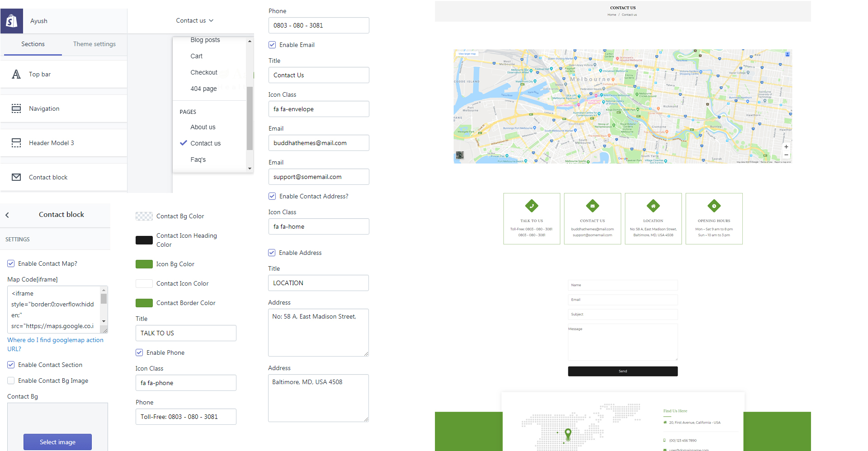Click the Shopify logo icon
The image size is (868, 451).
12,21
